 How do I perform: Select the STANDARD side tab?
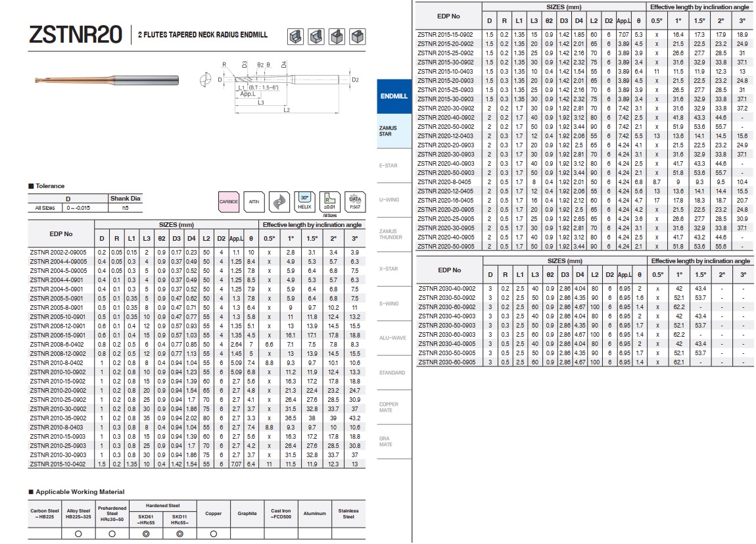394,372
